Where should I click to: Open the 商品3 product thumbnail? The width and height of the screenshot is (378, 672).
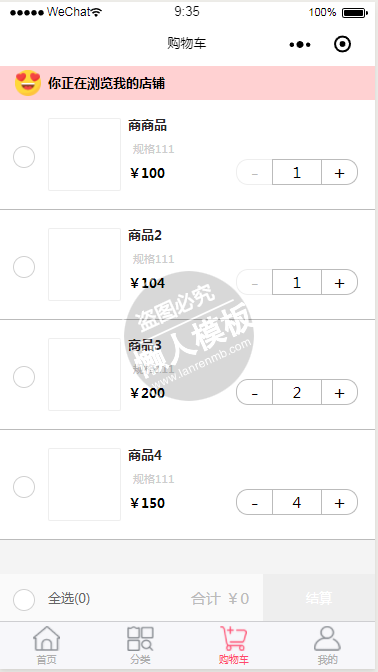pyautogui.click(x=84, y=374)
